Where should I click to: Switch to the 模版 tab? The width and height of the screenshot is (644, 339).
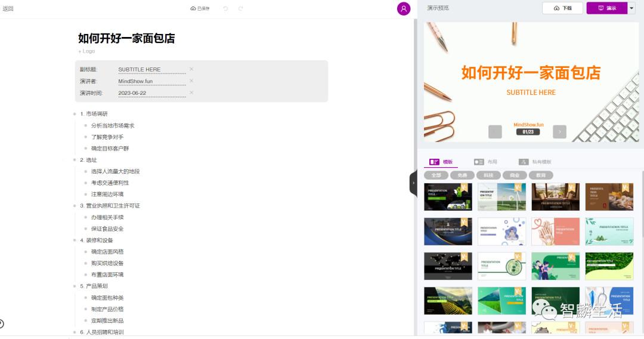coord(441,162)
